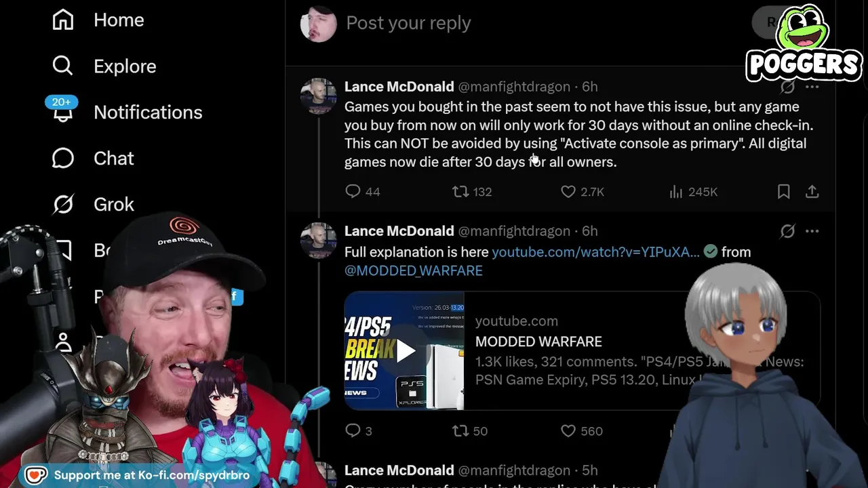Viewport: 868px width, 488px height.
Task: Click the Explore magnifier icon
Action: click(x=62, y=66)
